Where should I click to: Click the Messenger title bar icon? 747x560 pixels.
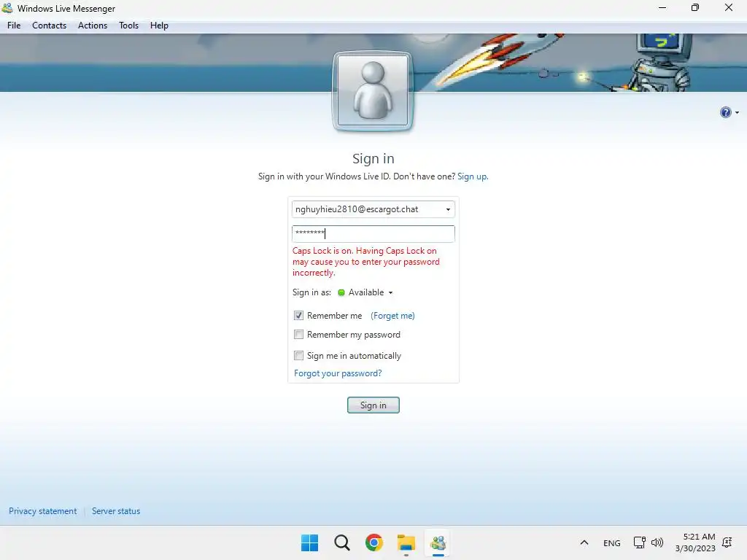click(7, 8)
